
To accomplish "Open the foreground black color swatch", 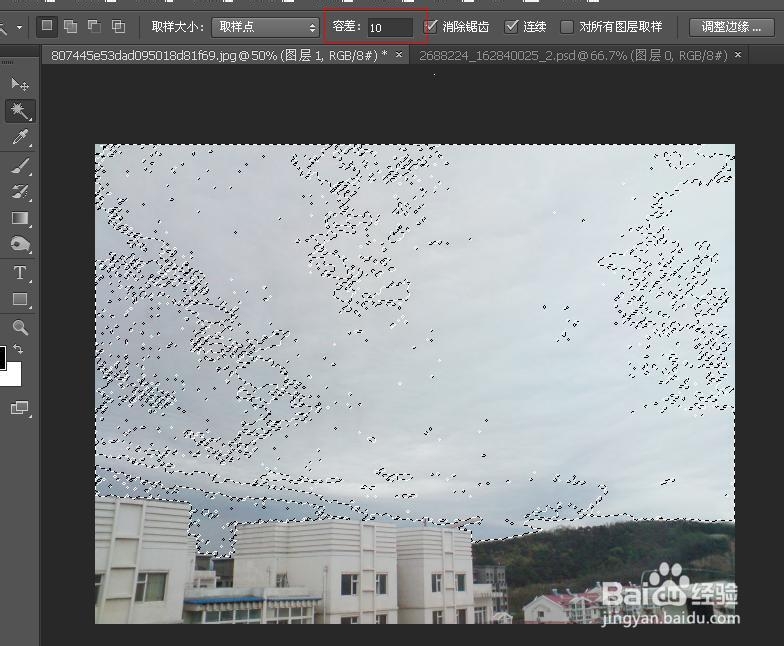I will click(x=2, y=357).
